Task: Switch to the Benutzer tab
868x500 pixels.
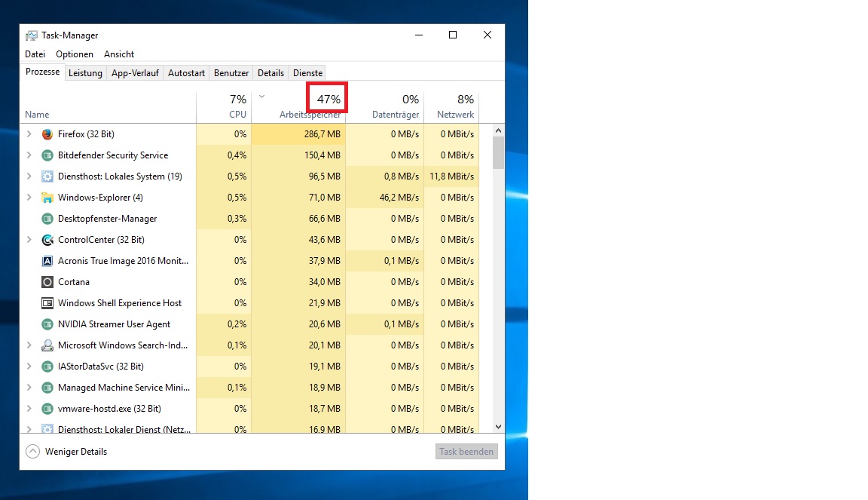Action: click(x=231, y=72)
